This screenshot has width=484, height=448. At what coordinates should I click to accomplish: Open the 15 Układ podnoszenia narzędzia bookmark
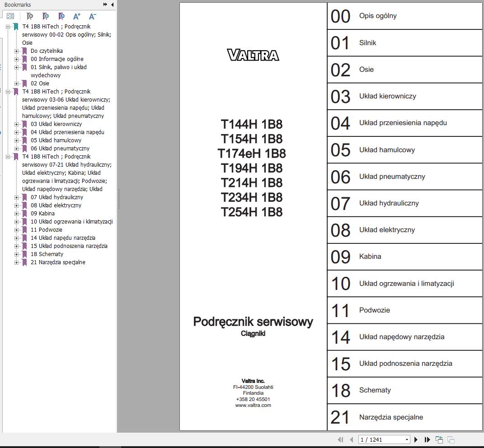pos(69,246)
